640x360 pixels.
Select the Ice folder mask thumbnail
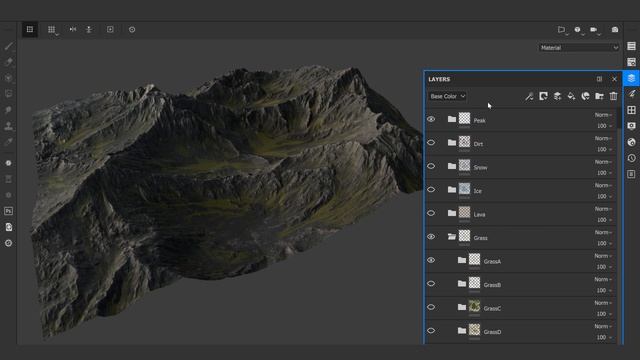coord(464,189)
